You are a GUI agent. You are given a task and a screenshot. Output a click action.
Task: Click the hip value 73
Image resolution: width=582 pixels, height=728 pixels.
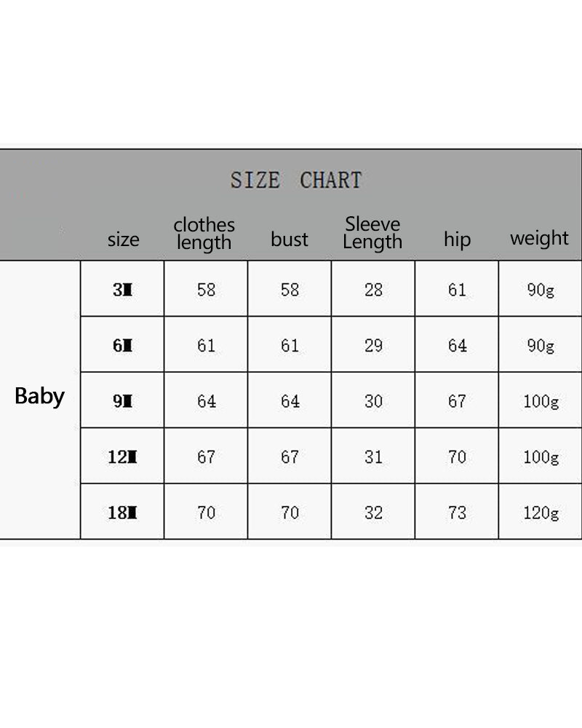457,513
